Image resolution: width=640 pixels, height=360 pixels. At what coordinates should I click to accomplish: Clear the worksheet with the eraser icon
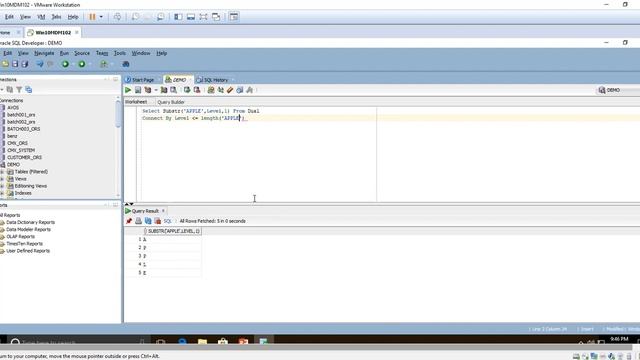[230, 90]
